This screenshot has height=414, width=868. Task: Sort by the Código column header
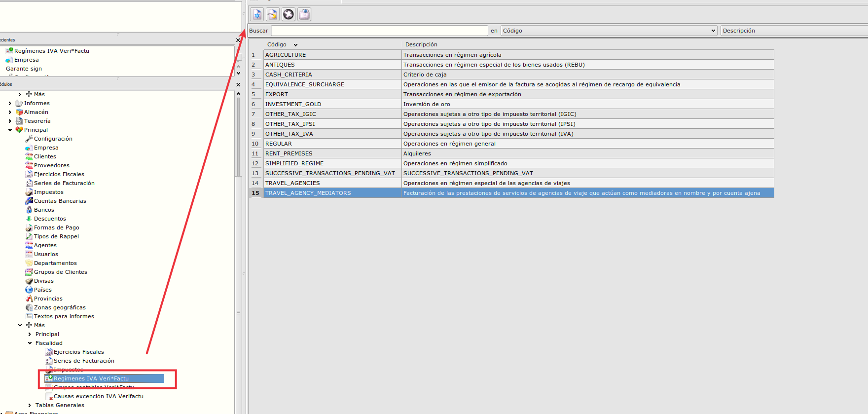click(277, 44)
